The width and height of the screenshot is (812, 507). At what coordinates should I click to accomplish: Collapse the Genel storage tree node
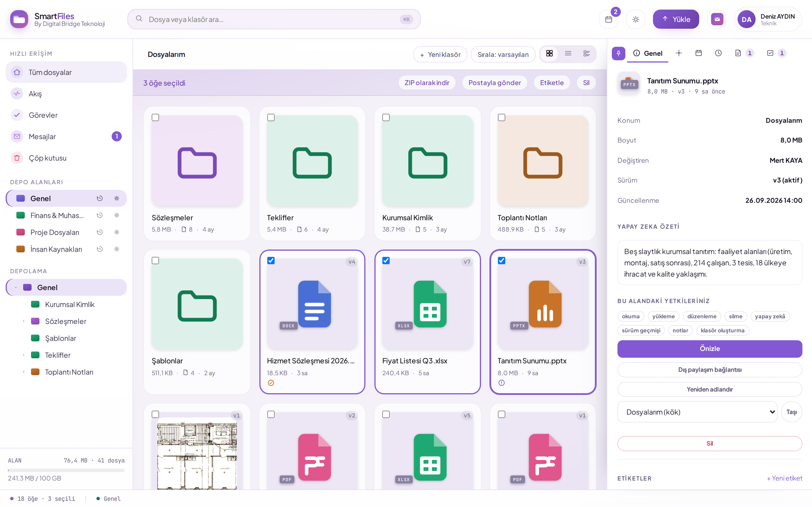16,287
